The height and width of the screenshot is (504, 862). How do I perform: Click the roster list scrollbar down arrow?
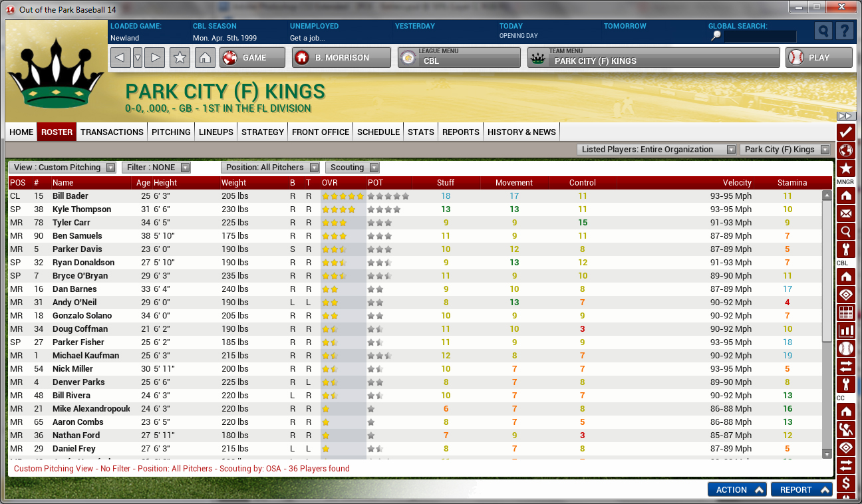pyautogui.click(x=827, y=453)
